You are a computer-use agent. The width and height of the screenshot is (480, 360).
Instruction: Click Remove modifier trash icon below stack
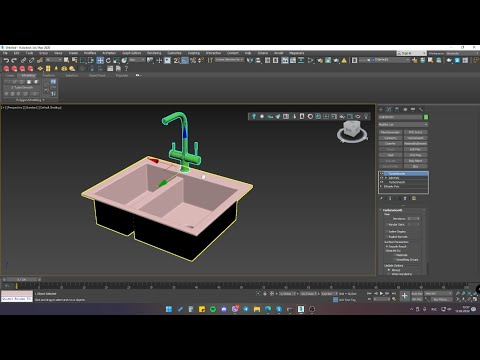406,199
